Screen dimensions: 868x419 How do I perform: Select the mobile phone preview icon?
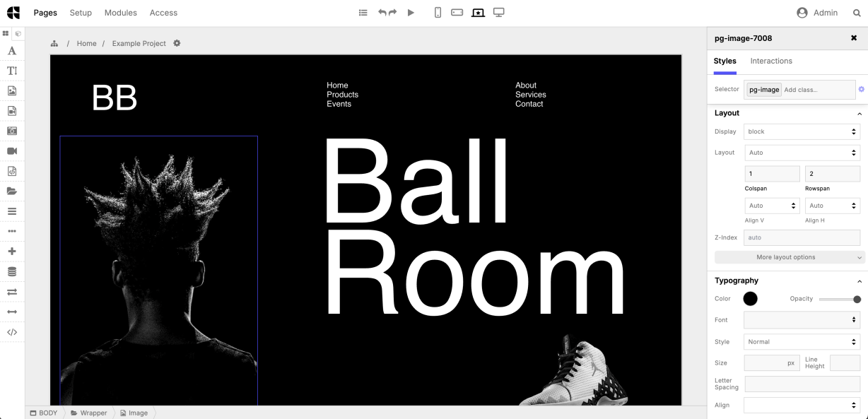point(438,12)
